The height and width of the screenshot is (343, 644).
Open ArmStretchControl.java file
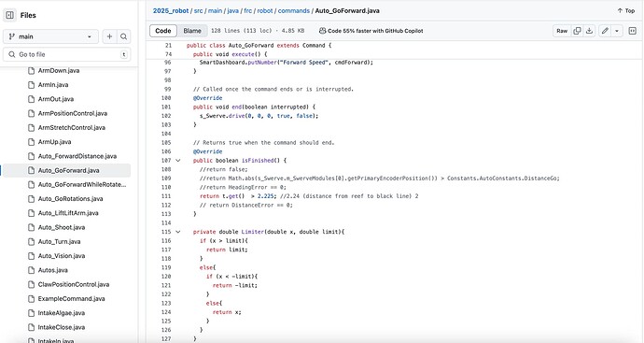point(72,127)
